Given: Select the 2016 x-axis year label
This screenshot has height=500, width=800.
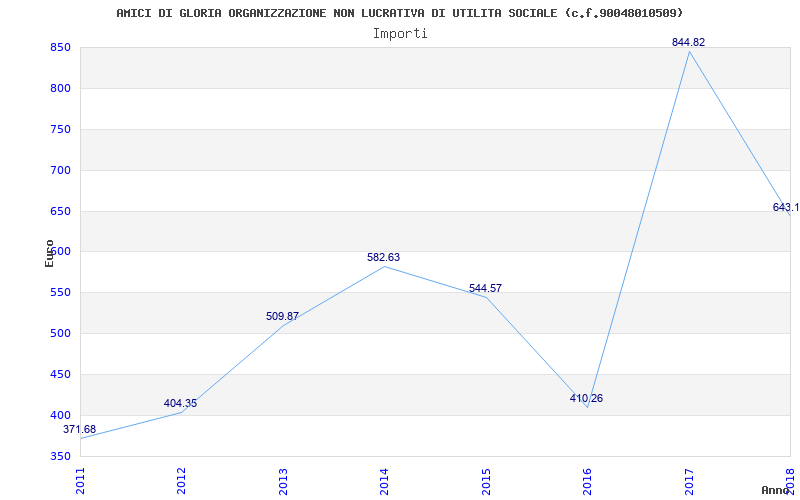Looking at the screenshot, I should click(587, 482).
